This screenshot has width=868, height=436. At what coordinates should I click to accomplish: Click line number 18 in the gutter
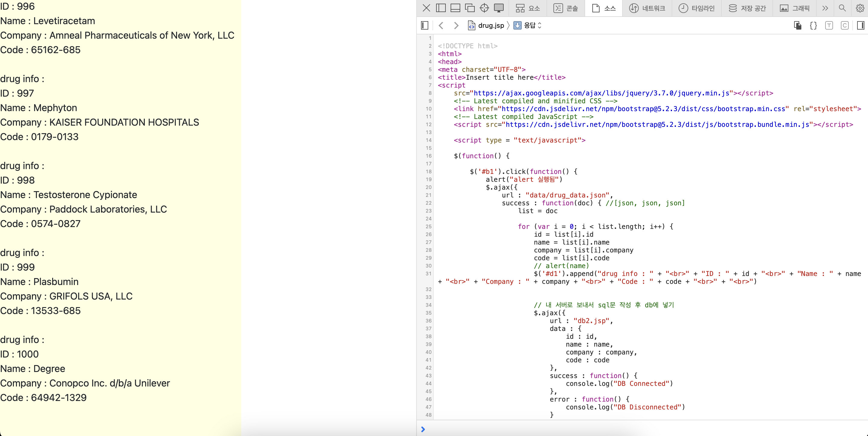point(428,172)
